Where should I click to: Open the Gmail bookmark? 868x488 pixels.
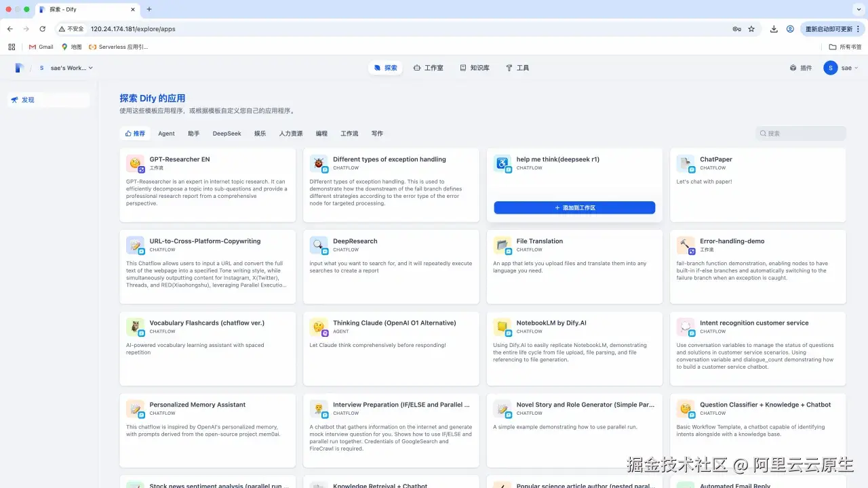click(x=41, y=47)
